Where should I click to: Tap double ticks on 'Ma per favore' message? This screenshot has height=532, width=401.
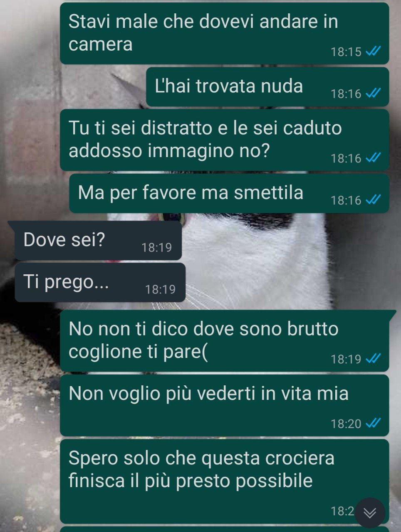(373, 200)
